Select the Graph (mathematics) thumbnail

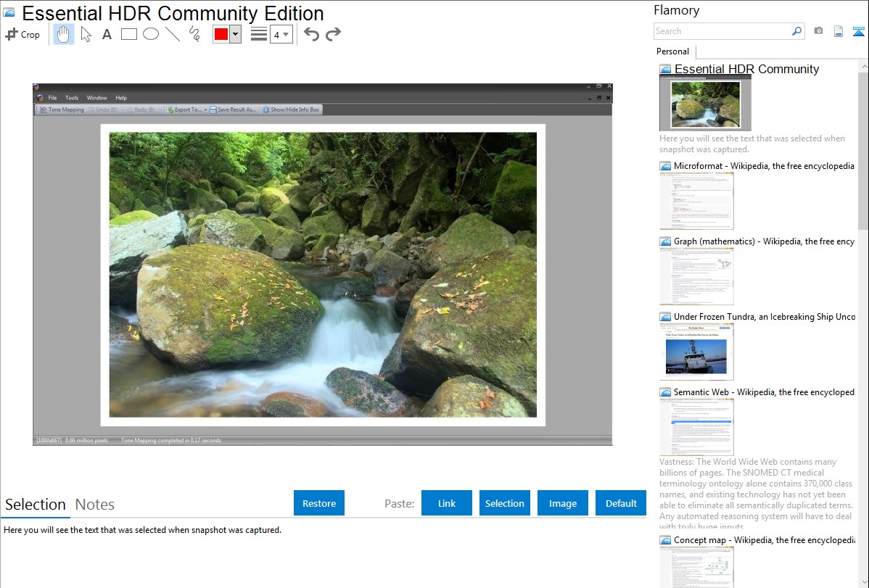pos(696,276)
